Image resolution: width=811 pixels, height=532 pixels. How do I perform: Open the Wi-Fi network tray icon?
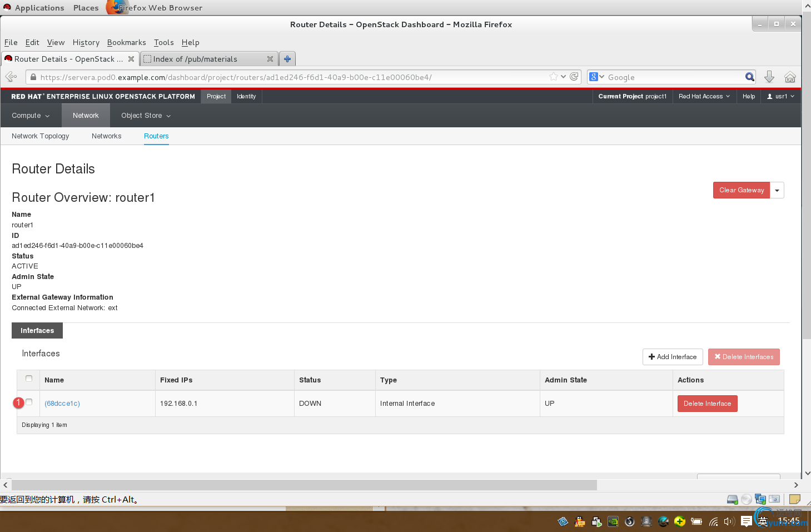tap(713, 521)
